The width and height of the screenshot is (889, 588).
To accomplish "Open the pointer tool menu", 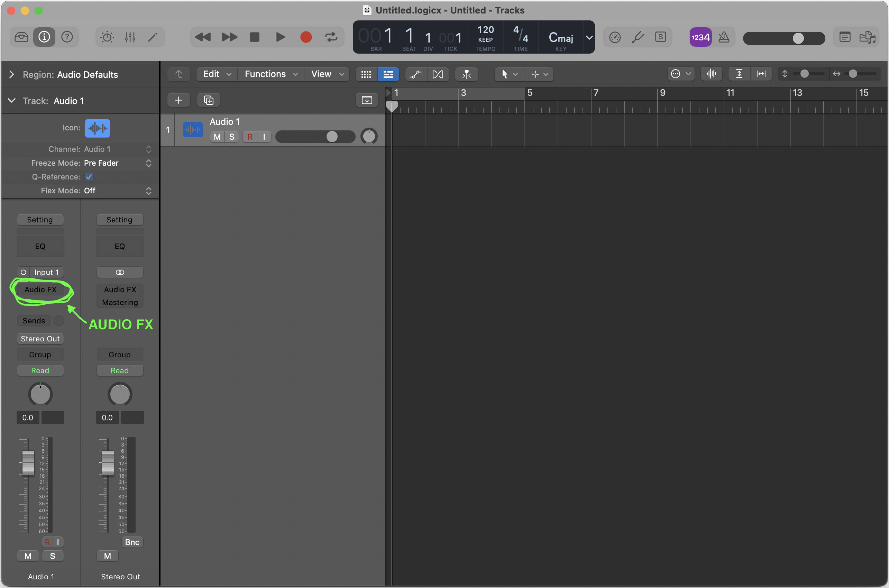I will [x=509, y=74].
